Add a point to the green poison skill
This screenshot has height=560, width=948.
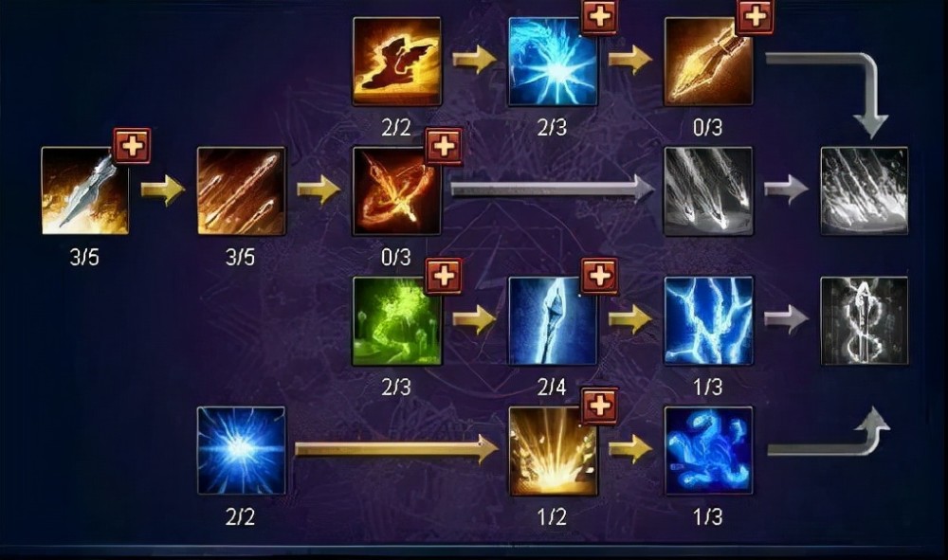click(444, 276)
